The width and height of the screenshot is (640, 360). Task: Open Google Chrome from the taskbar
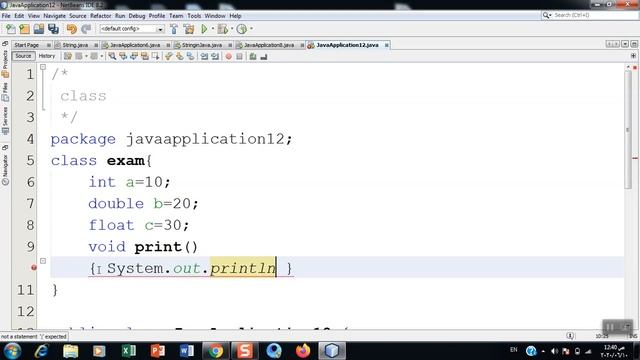215,351
